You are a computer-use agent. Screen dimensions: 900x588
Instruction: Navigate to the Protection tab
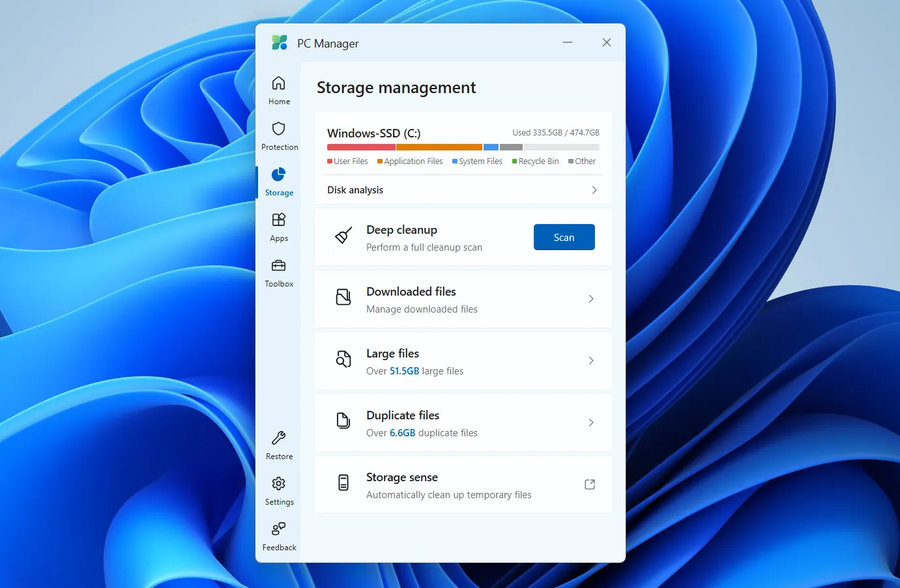pyautogui.click(x=279, y=137)
